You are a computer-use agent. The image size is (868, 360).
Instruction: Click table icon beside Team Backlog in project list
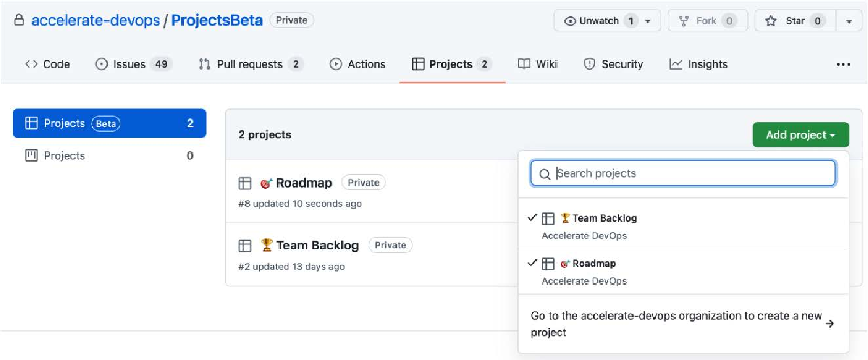point(245,246)
